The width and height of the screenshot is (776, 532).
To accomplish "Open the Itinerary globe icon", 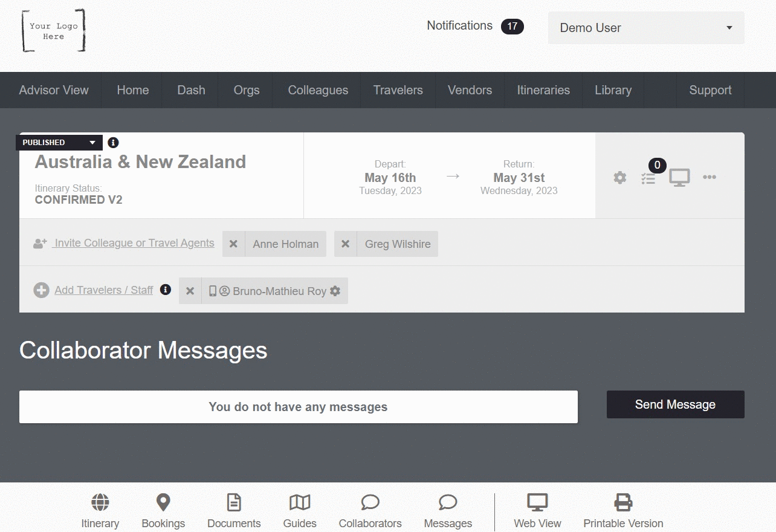I will [100, 502].
